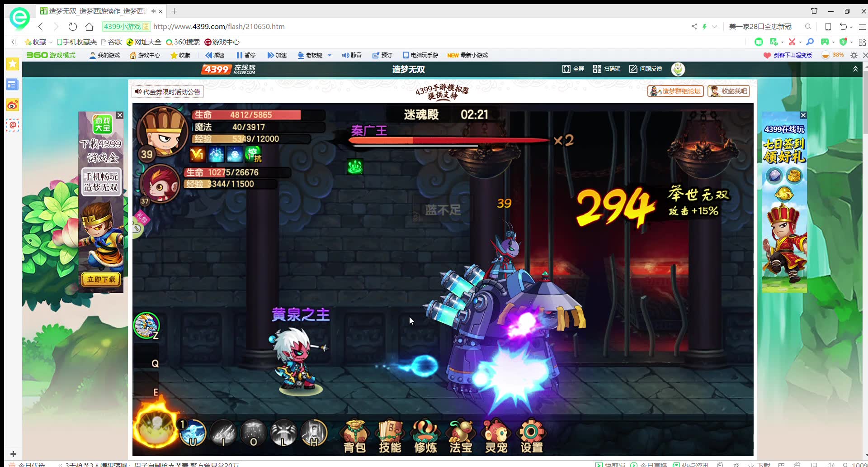This screenshot has height=467, width=868.
Task: Click 减速 slow down button
Action: [215, 55]
